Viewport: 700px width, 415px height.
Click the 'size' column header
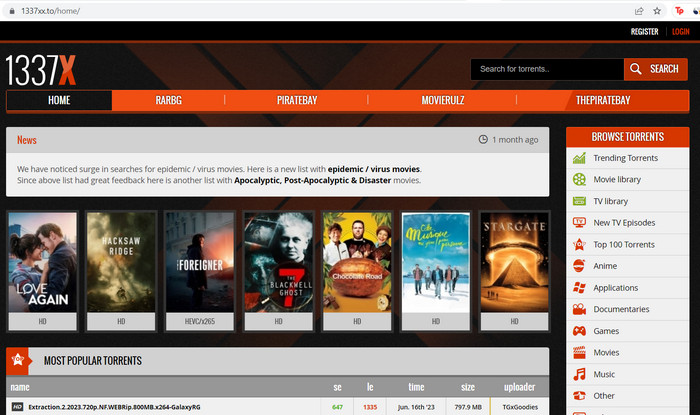click(468, 387)
